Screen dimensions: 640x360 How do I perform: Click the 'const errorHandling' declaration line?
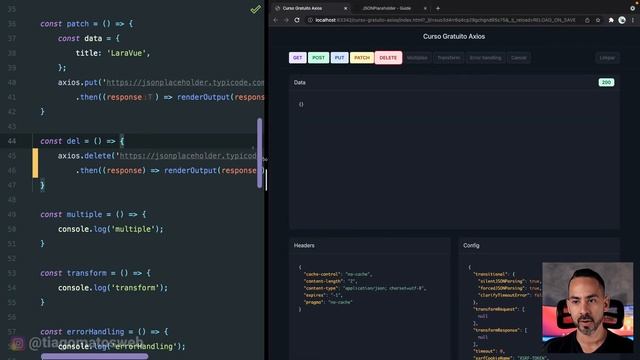(x=104, y=332)
